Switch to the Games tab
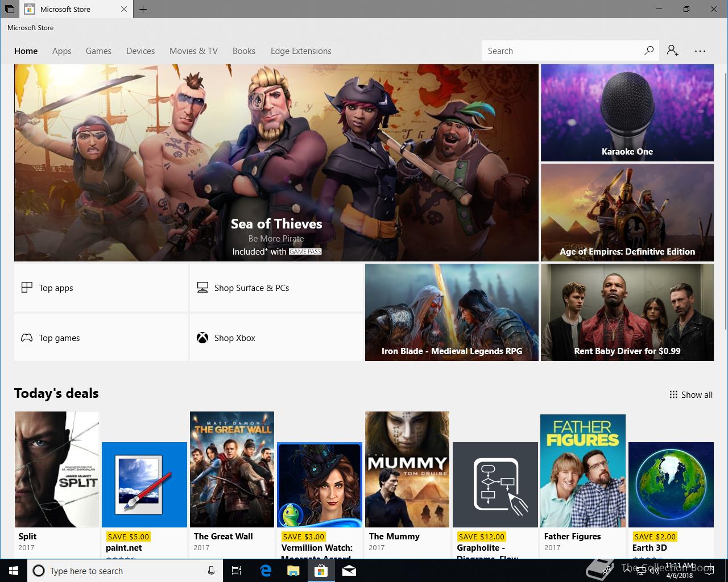This screenshot has height=582, width=728. pyautogui.click(x=98, y=51)
